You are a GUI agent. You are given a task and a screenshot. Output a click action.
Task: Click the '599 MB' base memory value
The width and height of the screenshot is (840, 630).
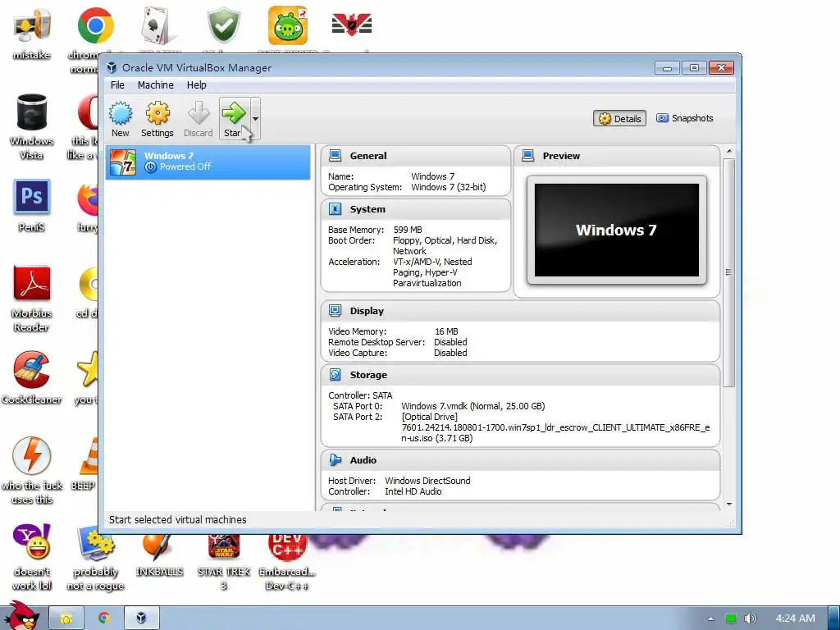(x=408, y=230)
